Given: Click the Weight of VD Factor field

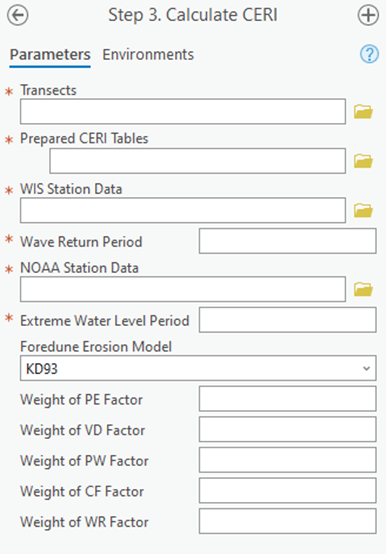Looking at the screenshot, I should (x=287, y=429).
